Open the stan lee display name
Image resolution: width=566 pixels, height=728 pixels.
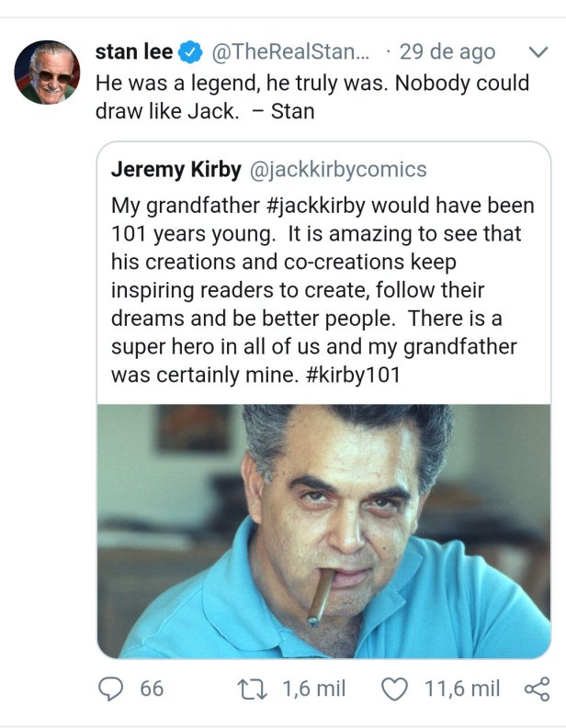[x=134, y=51]
